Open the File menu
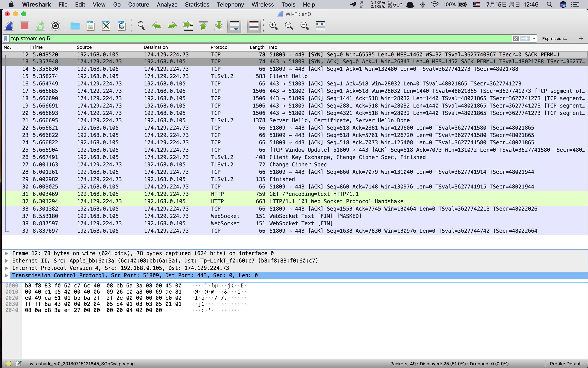 click(63, 4)
